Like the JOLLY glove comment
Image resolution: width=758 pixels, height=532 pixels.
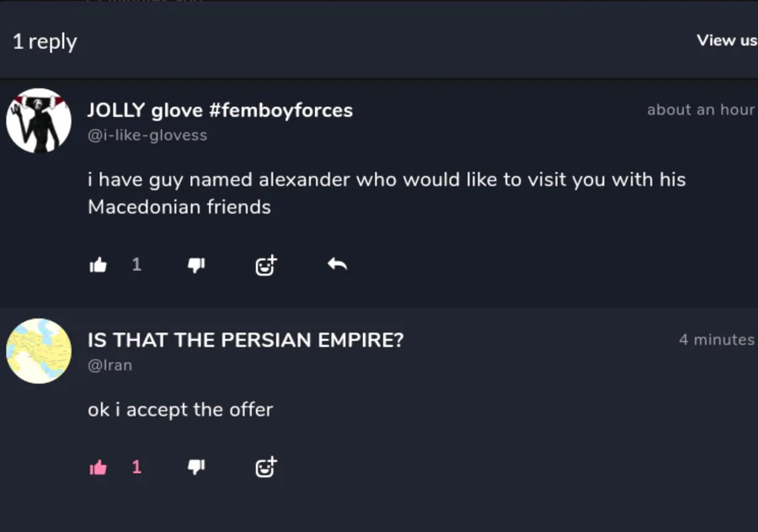(x=99, y=266)
